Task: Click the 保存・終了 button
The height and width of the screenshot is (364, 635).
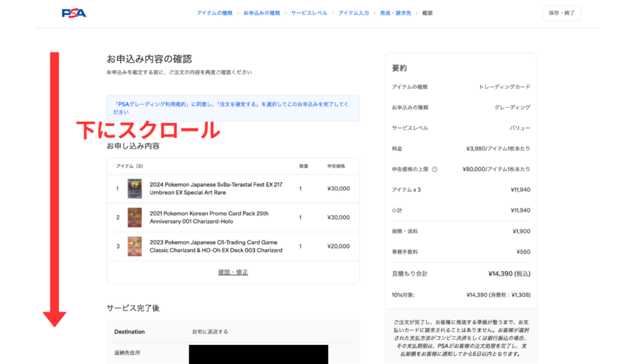Action: point(562,13)
